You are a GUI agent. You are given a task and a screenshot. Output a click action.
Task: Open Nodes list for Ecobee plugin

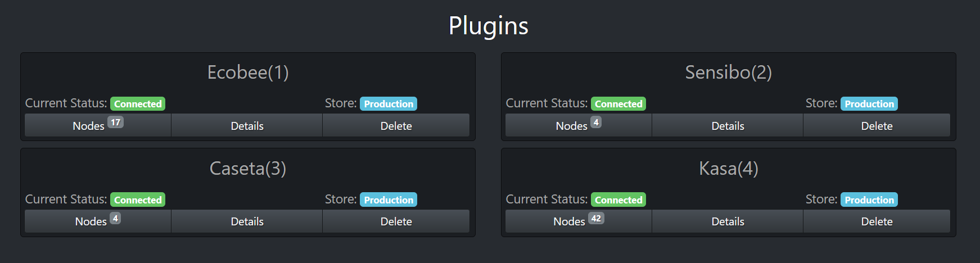pyautogui.click(x=97, y=125)
